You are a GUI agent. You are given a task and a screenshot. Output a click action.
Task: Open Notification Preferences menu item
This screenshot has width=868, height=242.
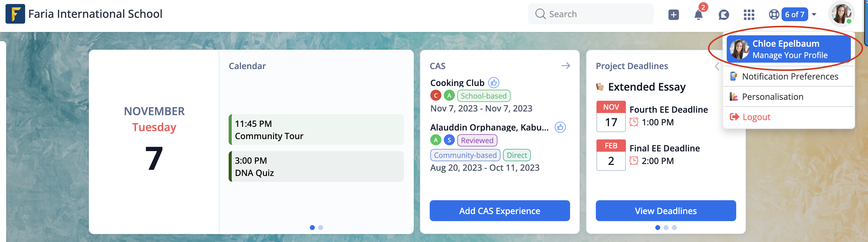(x=790, y=76)
